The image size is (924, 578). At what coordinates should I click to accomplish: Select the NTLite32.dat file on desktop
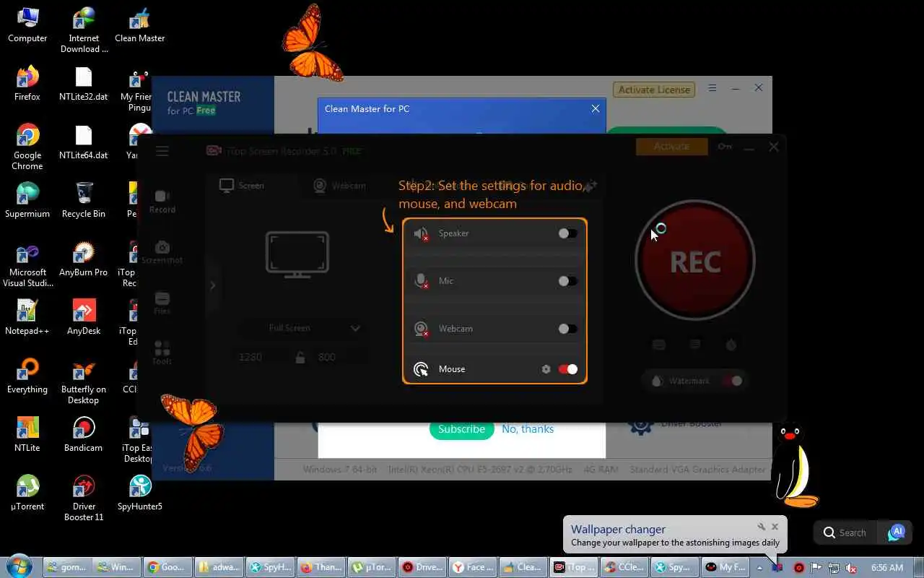(x=84, y=83)
